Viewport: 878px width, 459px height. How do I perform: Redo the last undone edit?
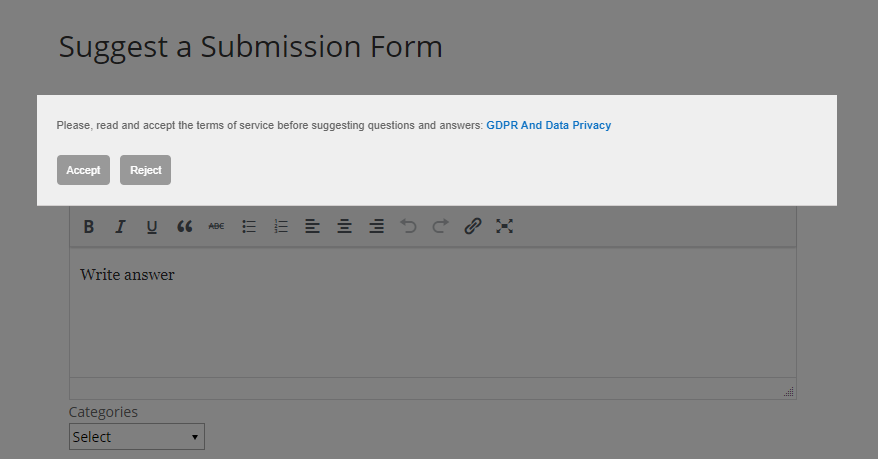coord(441,227)
